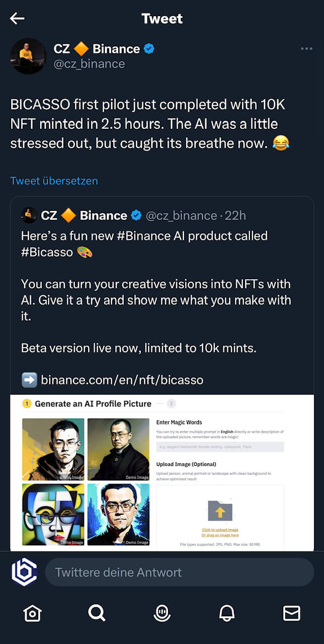The height and width of the screenshot is (644, 324).
Task: Open tweet options via the ellipsis menu
Action: point(306,49)
